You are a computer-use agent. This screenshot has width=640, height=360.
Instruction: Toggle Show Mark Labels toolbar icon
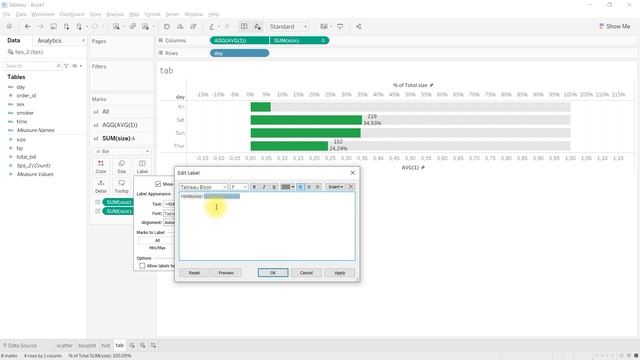(x=244, y=27)
